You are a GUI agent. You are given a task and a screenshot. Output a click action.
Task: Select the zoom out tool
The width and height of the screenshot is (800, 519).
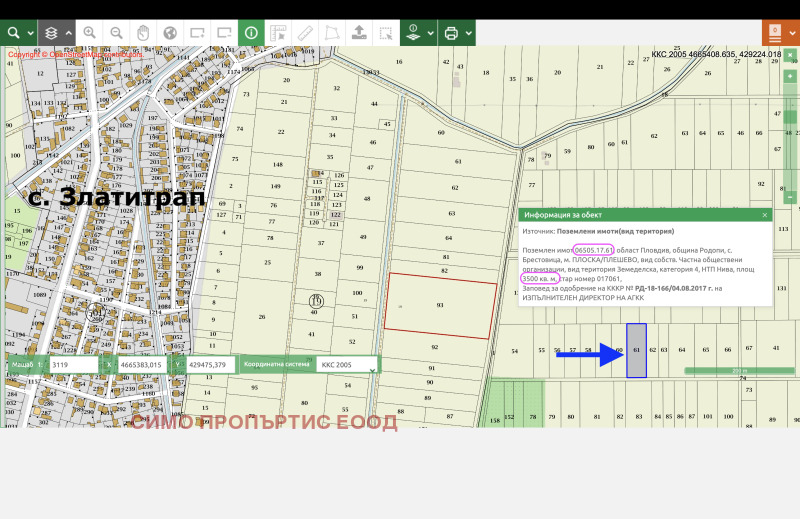coord(116,33)
